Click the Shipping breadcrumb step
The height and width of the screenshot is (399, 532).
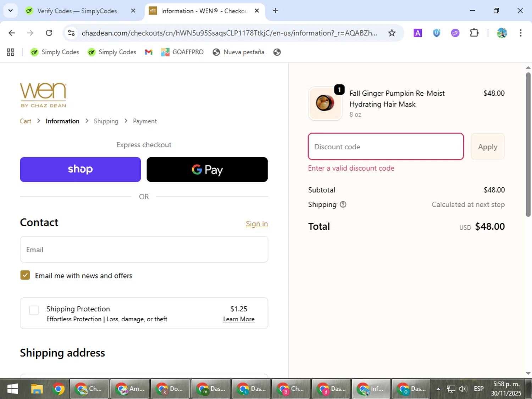106,121
